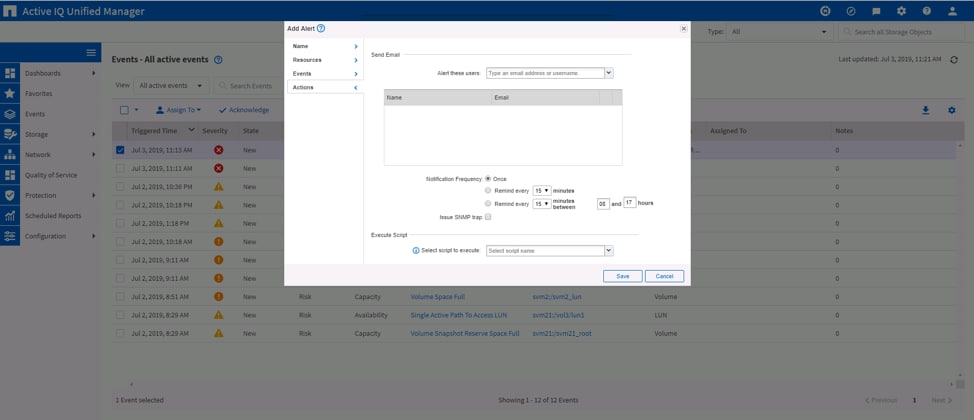Click the Events layers icon in sidebar
This screenshot has height=420, width=974.
[10, 114]
